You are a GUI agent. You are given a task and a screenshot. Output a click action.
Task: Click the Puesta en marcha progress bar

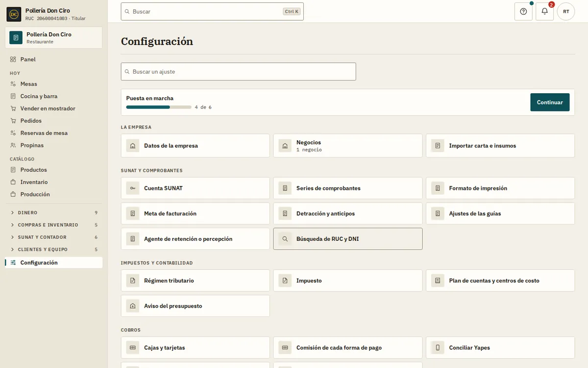(x=159, y=107)
